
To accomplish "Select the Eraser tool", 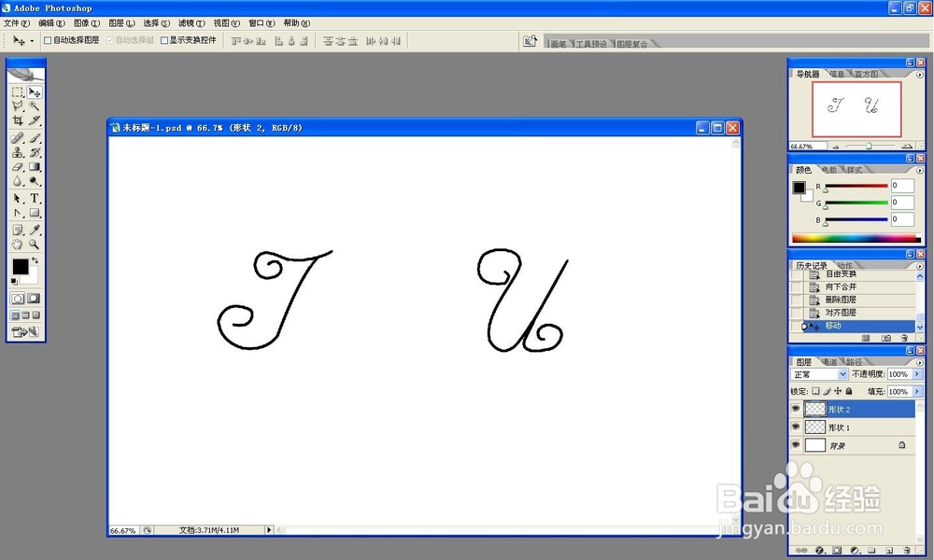I will click(x=17, y=167).
